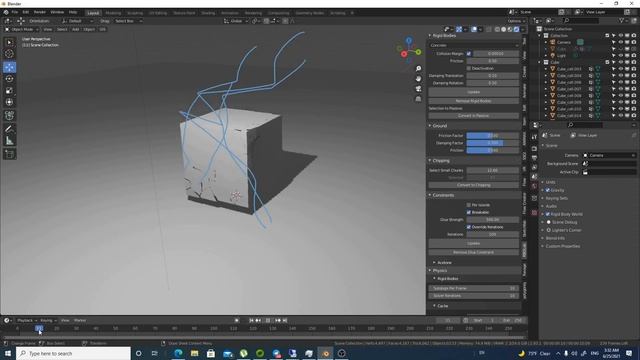Select the Cursor tool in the left toolbar
Viewport: 640px width, 360px height.
coord(9,54)
